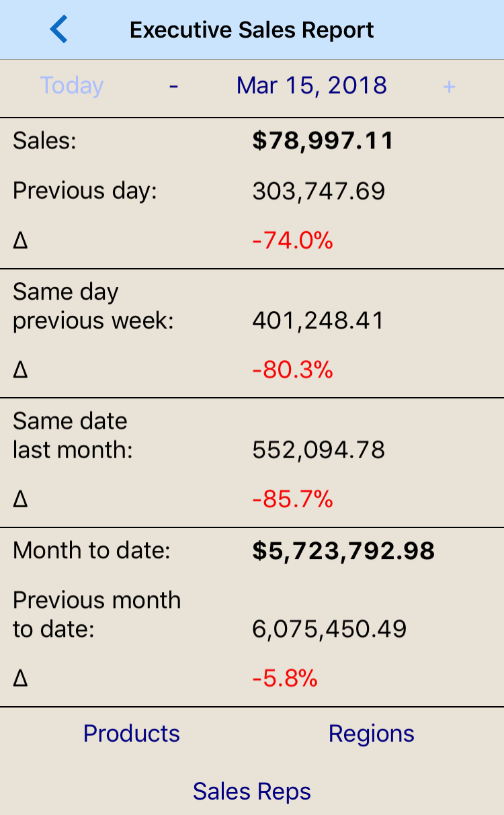Tap the 401,248.41 previous week value

click(318, 320)
